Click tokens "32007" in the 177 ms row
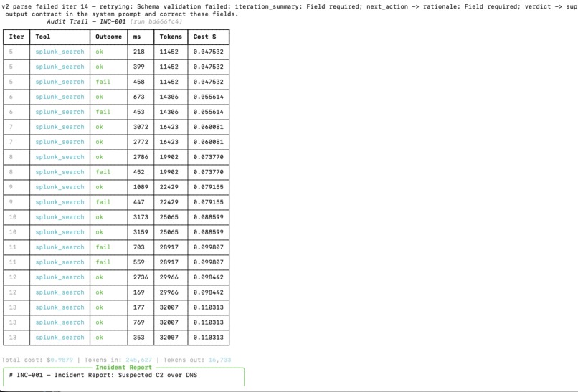 (x=169, y=307)
